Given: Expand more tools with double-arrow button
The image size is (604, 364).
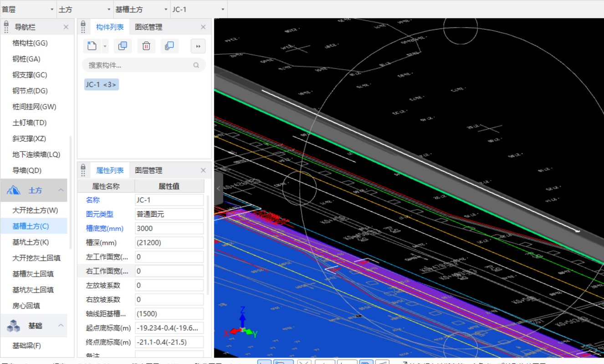Looking at the screenshot, I should [198, 46].
